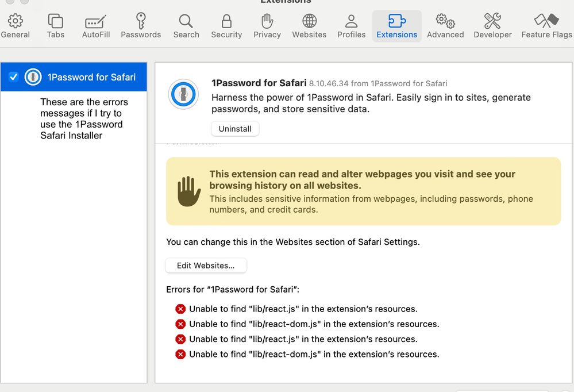
Task: Click 'You can change this in the Websites section' text
Action: pyautogui.click(x=293, y=242)
